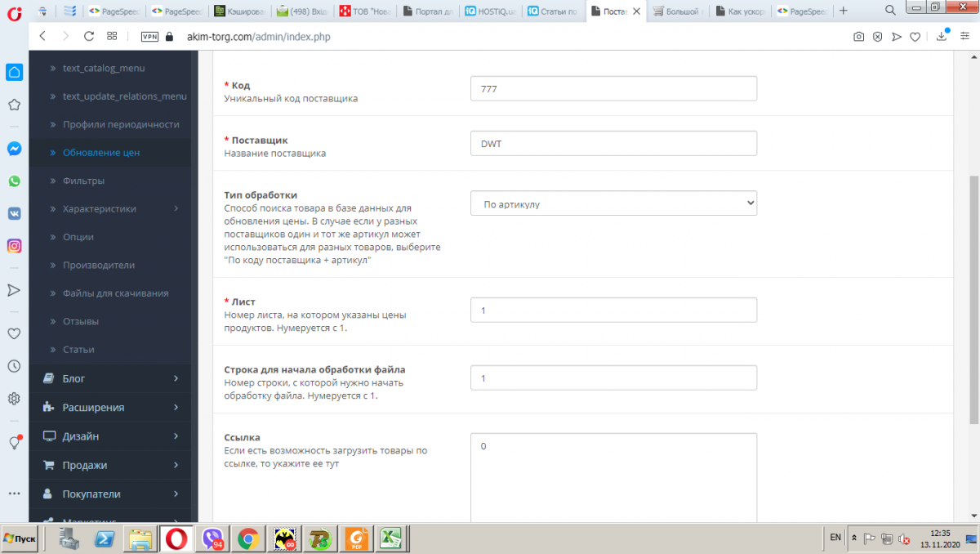The width and height of the screenshot is (980, 554).
Task: Go forward with the browser arrow
Action: coord(65,37)
